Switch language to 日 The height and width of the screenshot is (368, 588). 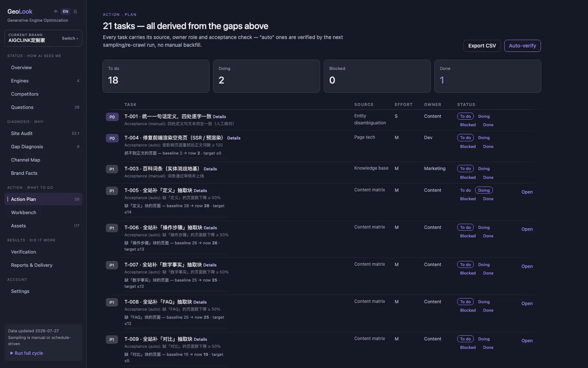[x=75, y=11]
